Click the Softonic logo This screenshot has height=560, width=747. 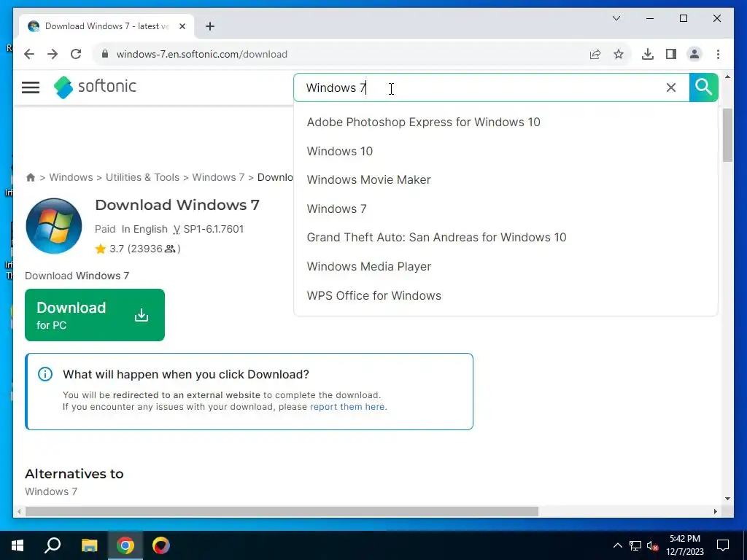(x=95, y=87)
